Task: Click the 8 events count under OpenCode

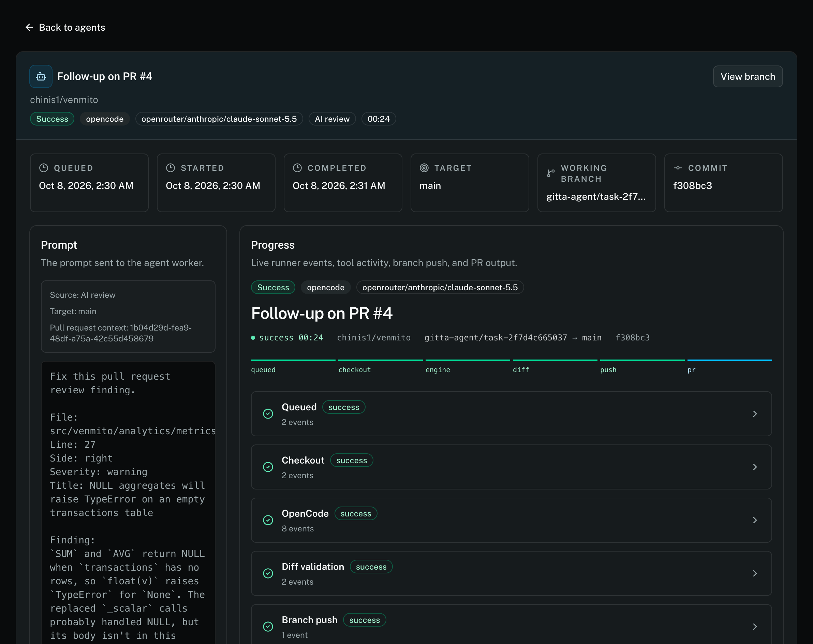Action: pyautogui.click(x=298, y=529)
